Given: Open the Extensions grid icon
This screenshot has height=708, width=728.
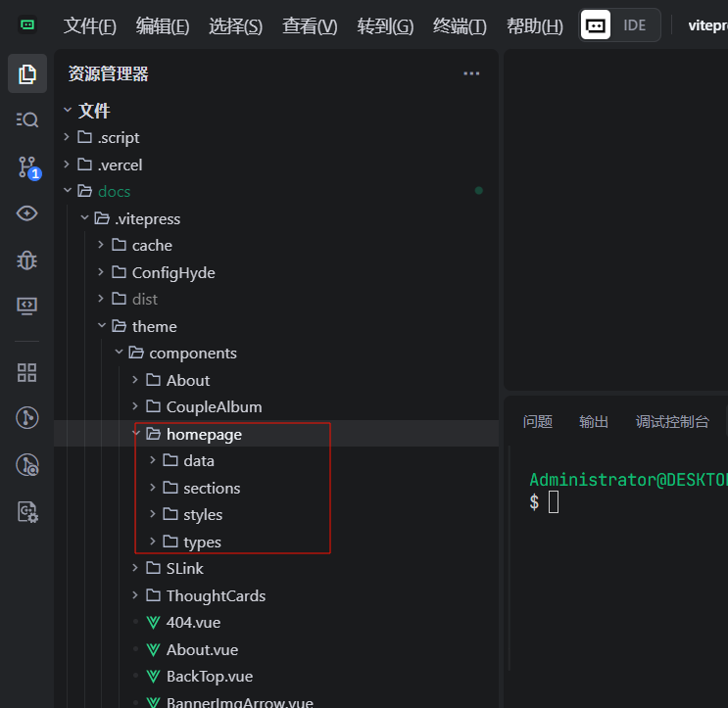Looking at the screenshot, I should tap(27, 372).
